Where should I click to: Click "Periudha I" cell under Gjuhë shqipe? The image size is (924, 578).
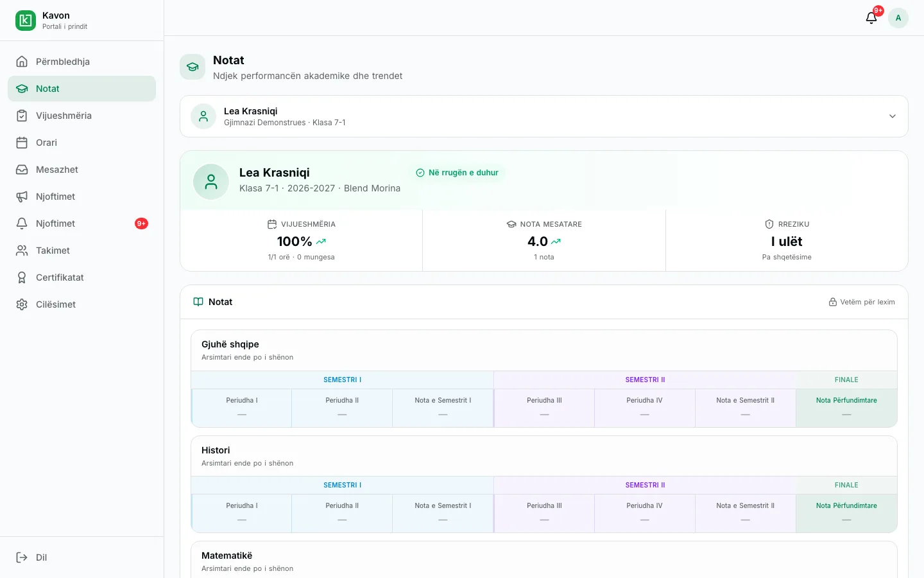[242, 408]
